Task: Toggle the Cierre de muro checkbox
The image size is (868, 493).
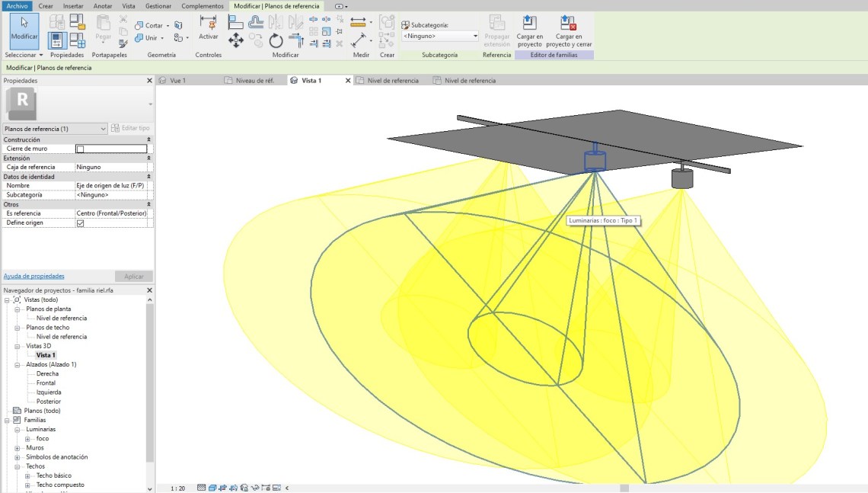Action: click(x=80, y=149)
